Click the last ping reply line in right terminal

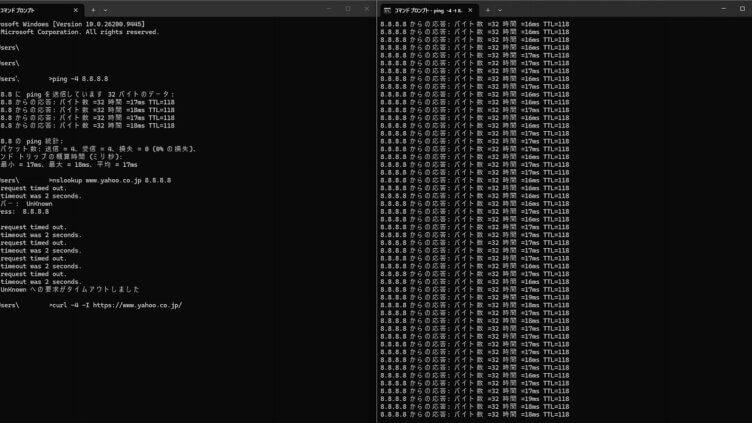coord(475,414)
